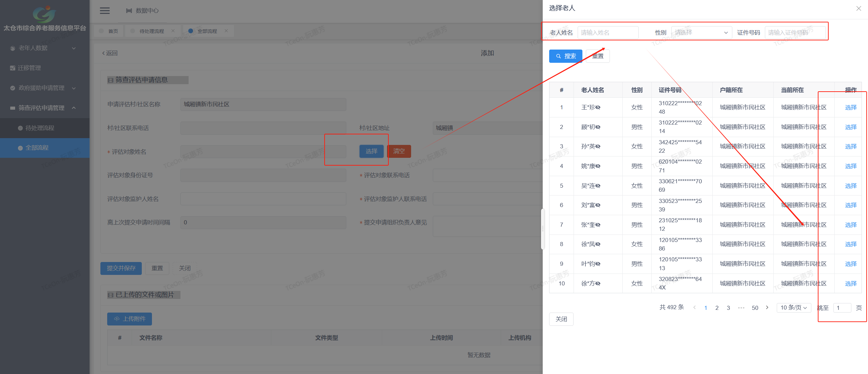Image resolution: width=868 pixels, height=374 pixels.
Task: Collapse 筛查评估申请管理 sidebar menu
Action: point(45,108)
